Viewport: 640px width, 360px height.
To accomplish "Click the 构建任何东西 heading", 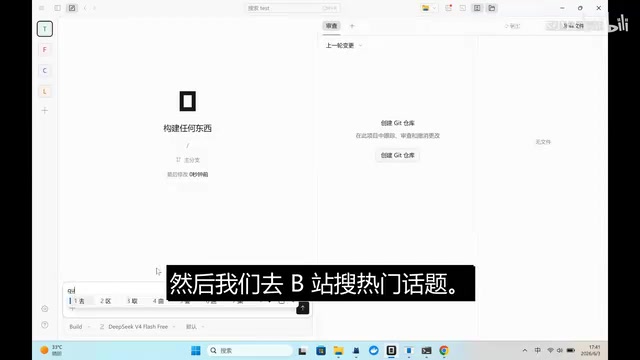I will point(187,129).
